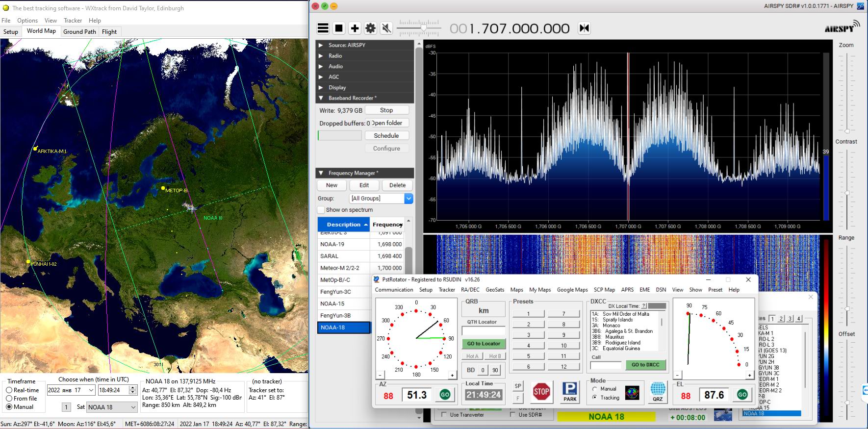Open the Group [All Groups] dropdown
868x429 pixels.
[x=408, y=199]
